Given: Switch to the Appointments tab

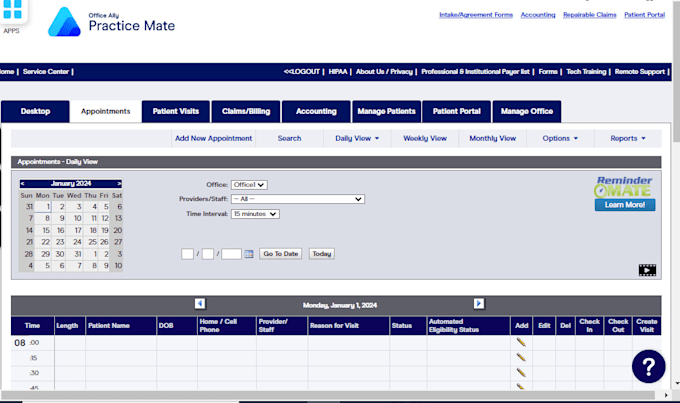Looking at the screenshot, I should (105, 111).
